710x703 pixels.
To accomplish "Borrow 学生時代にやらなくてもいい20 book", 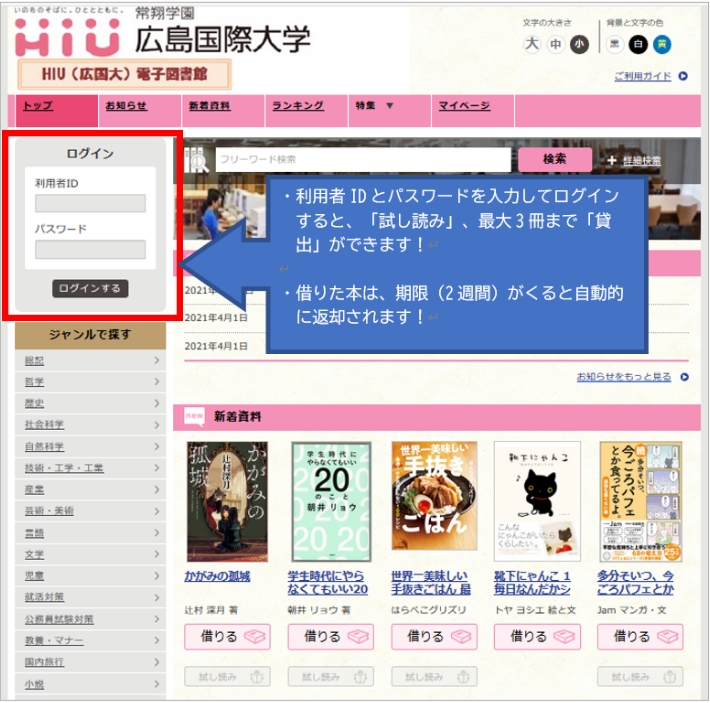I will click(x=331, y=637).
